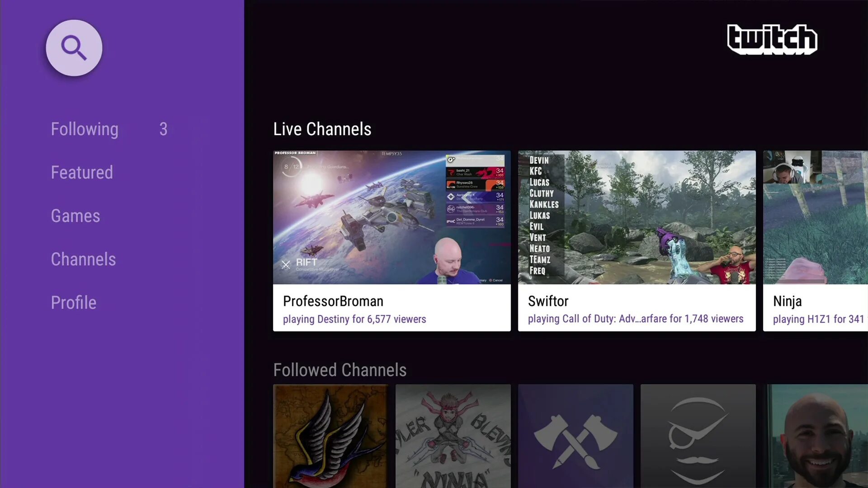Image resolution: width=868 pixels, height=488 pixels.
Task: View your Profile page
Action: pos(73,303)
